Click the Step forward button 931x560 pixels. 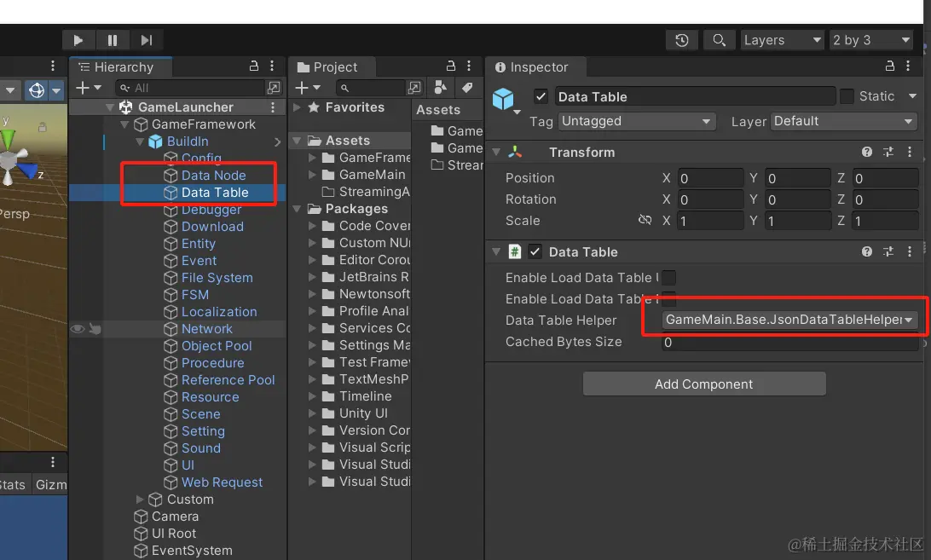(147, 40)
